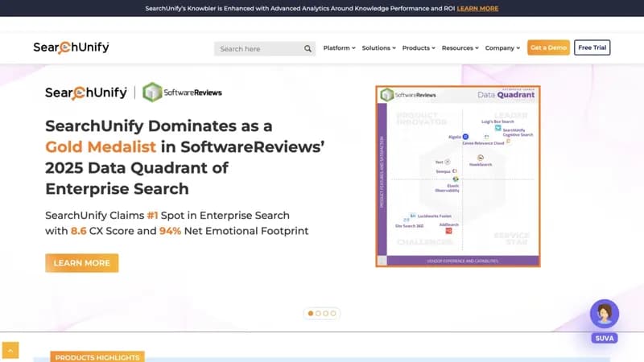Follow the LEARN MORE link in top announcement bar
The image size is (644, 362).
click(x=477, y=9)
